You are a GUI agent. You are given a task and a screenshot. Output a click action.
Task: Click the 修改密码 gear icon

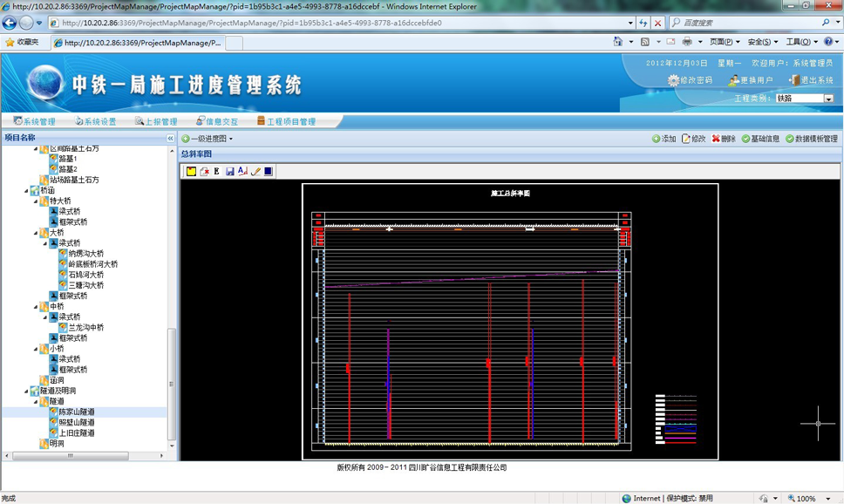pyautogui.click(x=673, y=80)
